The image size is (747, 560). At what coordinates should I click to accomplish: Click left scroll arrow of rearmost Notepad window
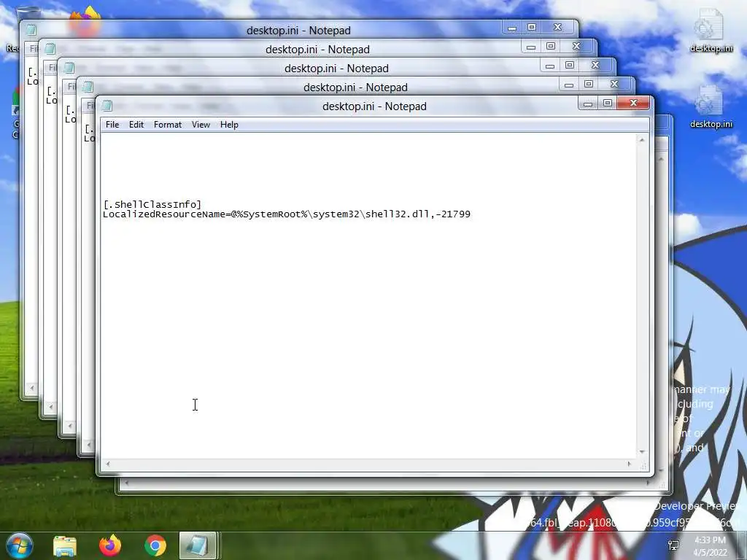(x=32, y=388)
